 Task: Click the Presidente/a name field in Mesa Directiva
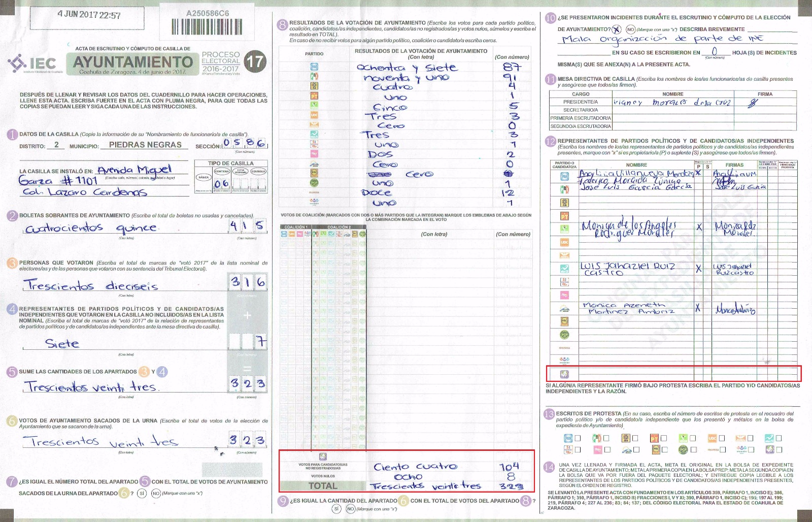(673, 102)
